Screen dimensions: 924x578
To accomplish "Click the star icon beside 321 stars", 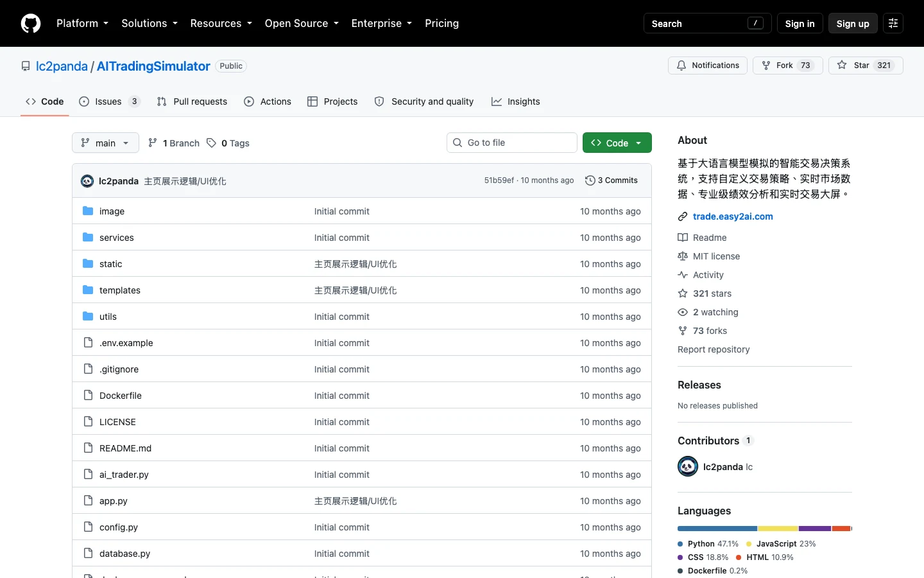I will click(683, 293).
